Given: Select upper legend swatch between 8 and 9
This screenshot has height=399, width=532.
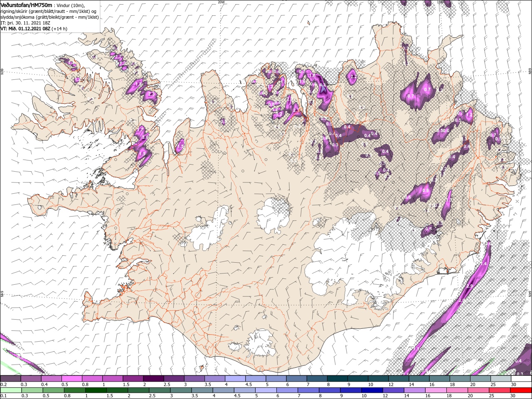Looking at the screenshot, I should pos(337,379).
